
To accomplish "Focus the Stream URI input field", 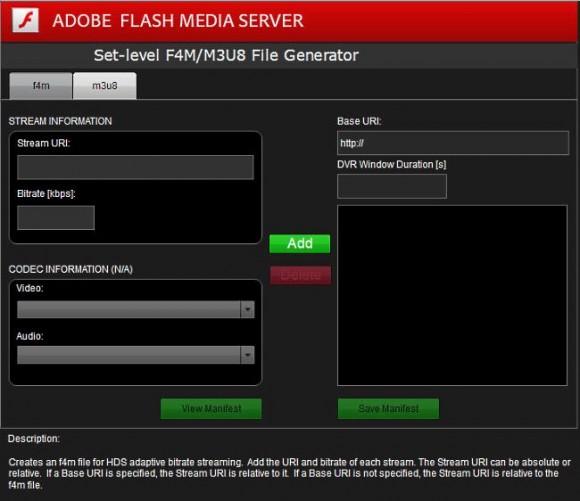I will tap(135, 167).
